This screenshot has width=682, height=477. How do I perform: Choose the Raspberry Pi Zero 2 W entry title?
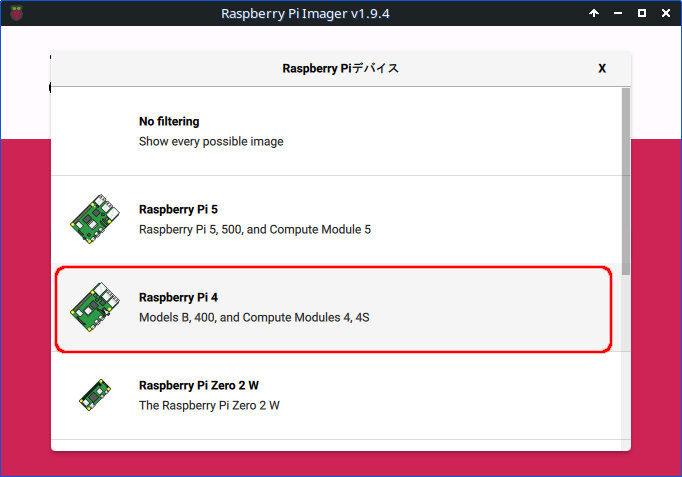(x=199, y=385)
